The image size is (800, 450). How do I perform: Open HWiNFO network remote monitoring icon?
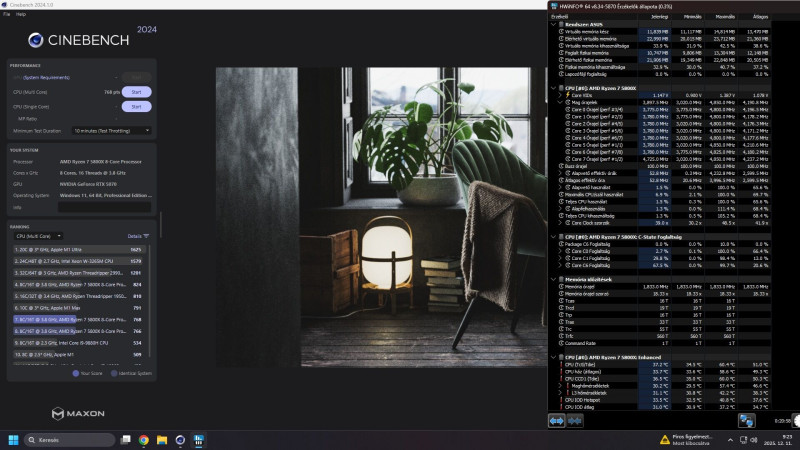(746, 421)
